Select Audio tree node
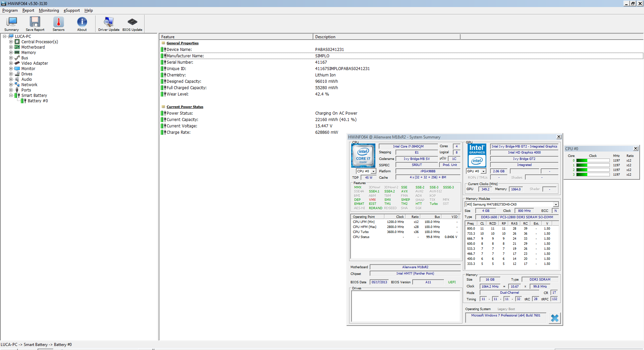Viewport: 644px width, 350px height. 26,79
